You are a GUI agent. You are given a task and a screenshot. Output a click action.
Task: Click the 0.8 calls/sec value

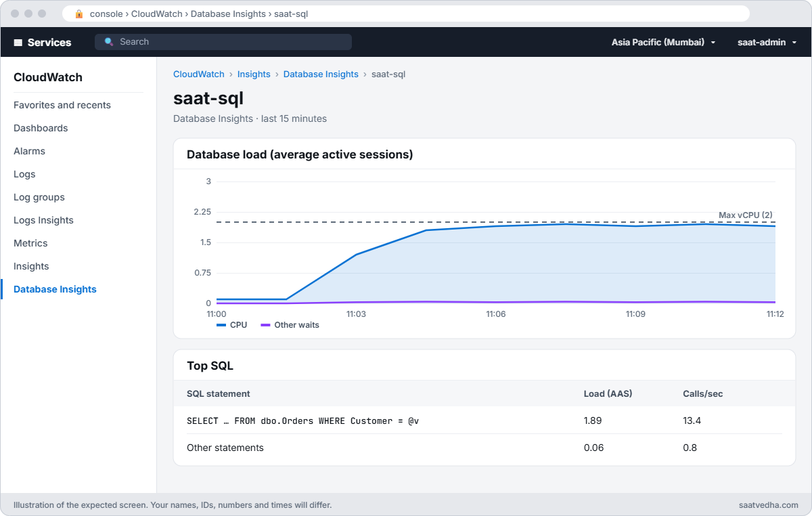[690, 448]
